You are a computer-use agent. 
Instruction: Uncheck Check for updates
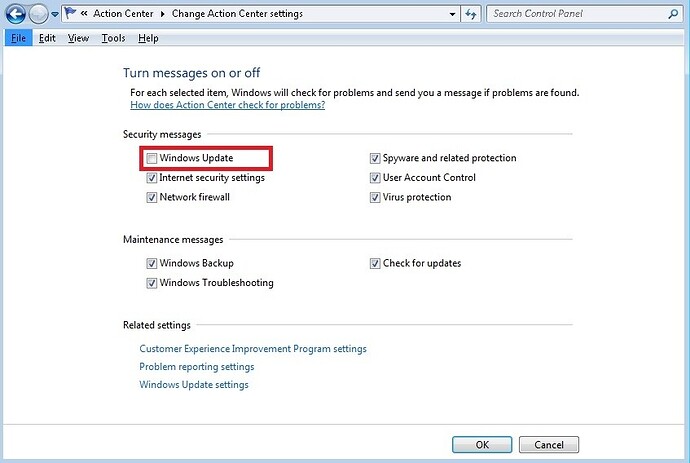pyautogui.click(x=375, y=263)
